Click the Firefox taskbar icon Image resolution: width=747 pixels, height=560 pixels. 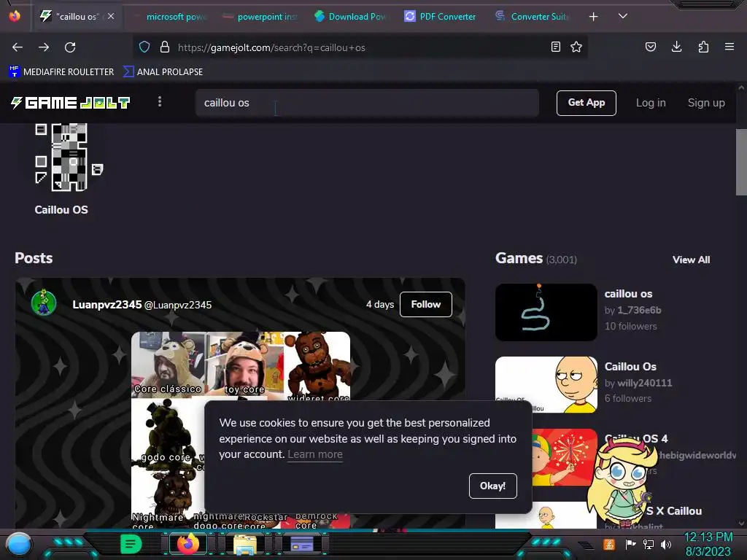point(187,544)
